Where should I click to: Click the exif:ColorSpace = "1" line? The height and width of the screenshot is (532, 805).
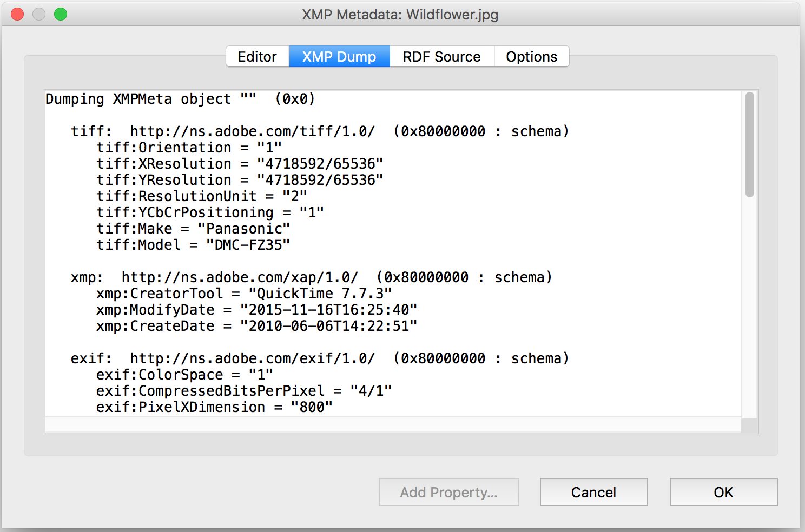(x=184, y=375)
